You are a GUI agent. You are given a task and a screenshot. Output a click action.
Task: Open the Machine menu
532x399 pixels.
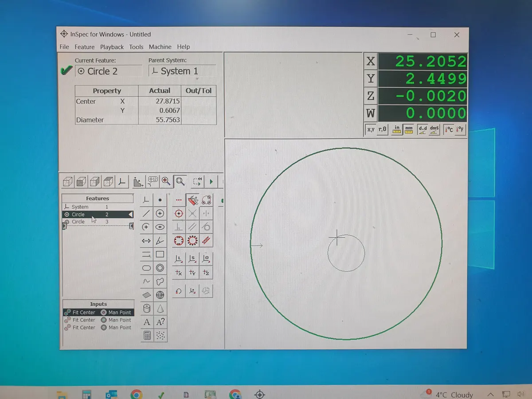[x=160, y=47]
